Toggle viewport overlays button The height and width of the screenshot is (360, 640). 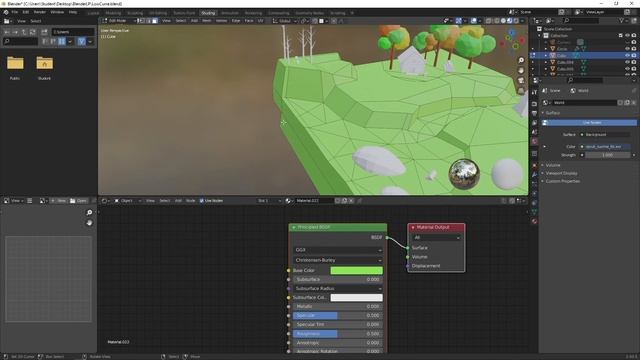(x=473, y=21)
